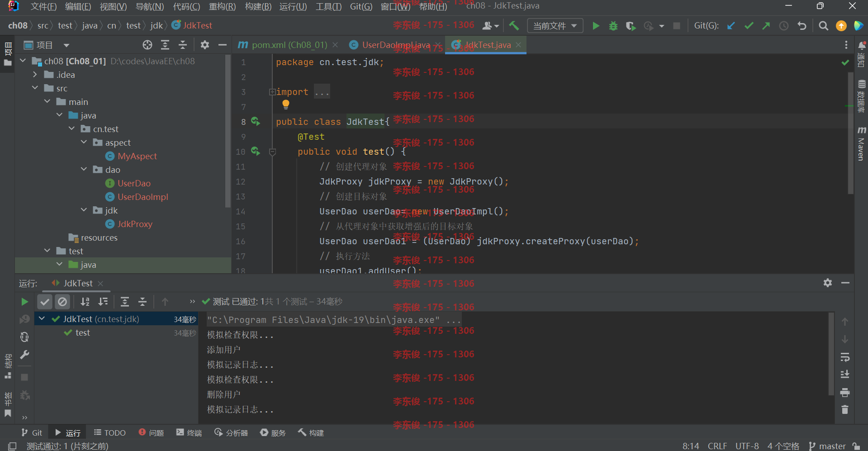Click the Git update project arrow

(731, 26)
